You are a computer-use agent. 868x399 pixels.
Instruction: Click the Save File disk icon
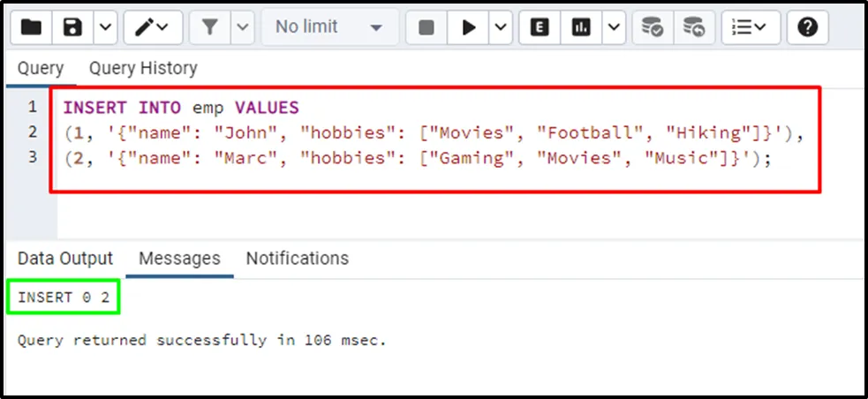coord(73,27)
